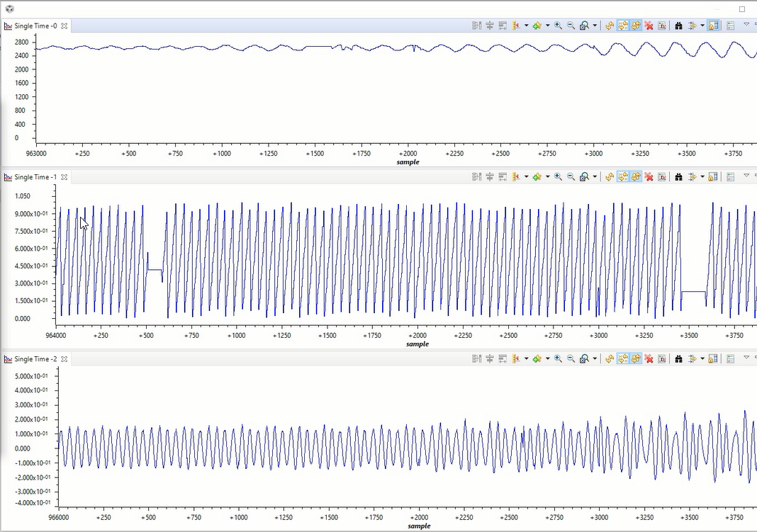Toggle continuous refresh in Single Time -0
This screenshot has width=757, height=532.
click(637, 26)
